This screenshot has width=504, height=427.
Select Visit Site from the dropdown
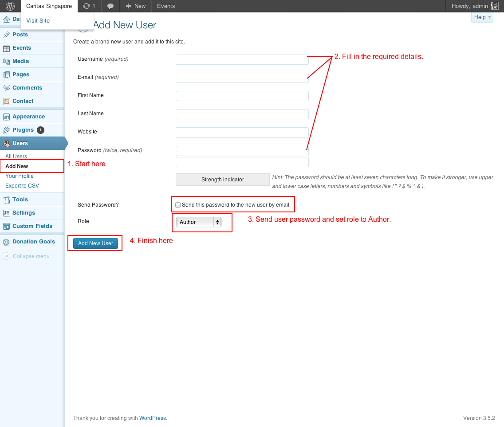(38, 20)
